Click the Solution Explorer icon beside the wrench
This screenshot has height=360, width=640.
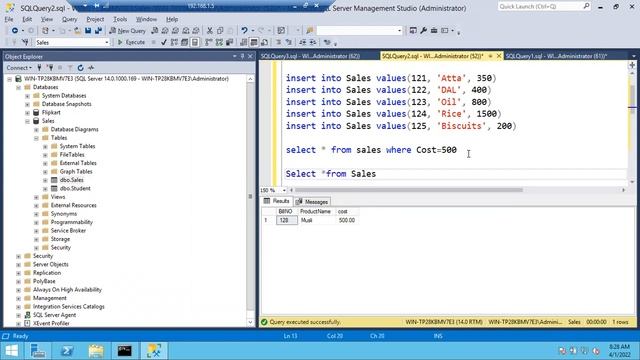click(x=413, y=31)
